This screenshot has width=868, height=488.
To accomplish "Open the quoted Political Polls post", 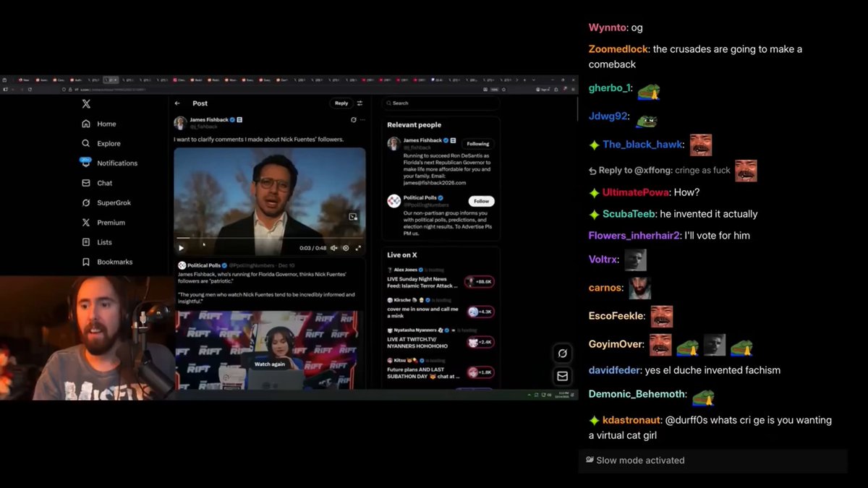I will click(270, 324).
